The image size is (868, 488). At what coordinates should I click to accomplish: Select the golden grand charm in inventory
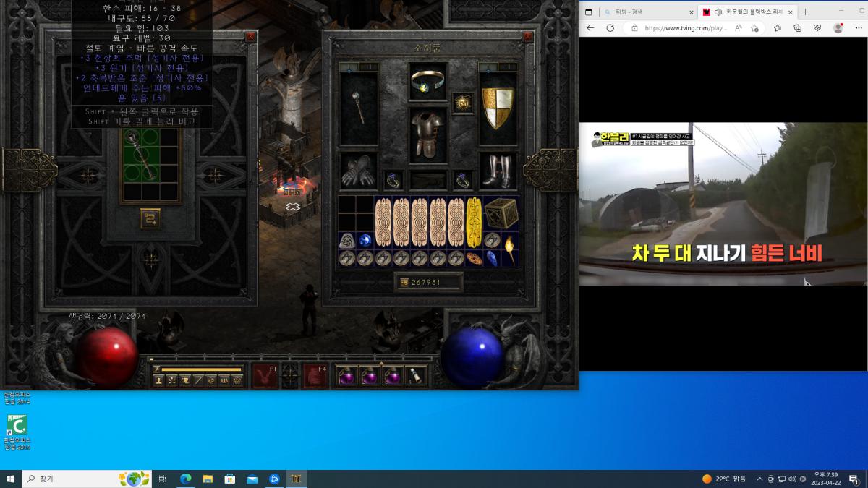coord(474,222)
